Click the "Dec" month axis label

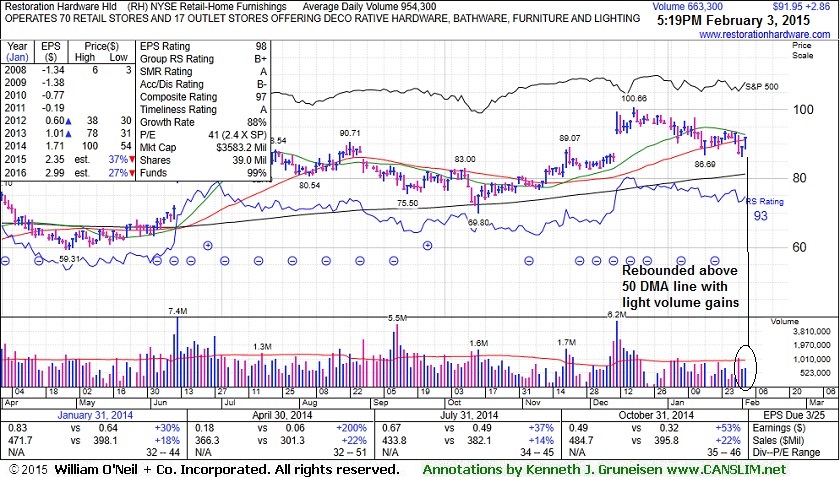tap(600, 402)
